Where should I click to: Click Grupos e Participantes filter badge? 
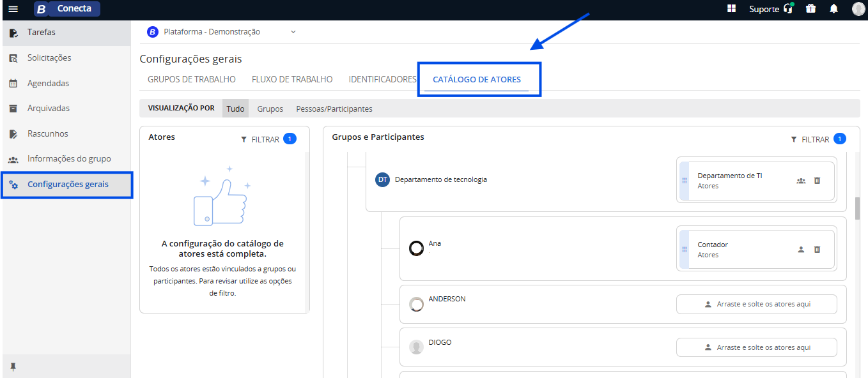click(840, 139)
